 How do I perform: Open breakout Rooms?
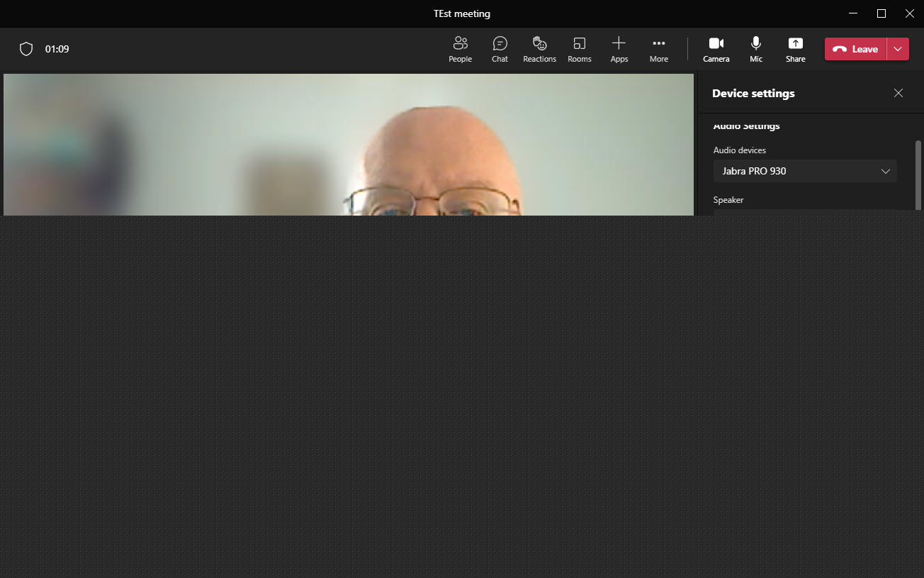click(x=579, y=49)
